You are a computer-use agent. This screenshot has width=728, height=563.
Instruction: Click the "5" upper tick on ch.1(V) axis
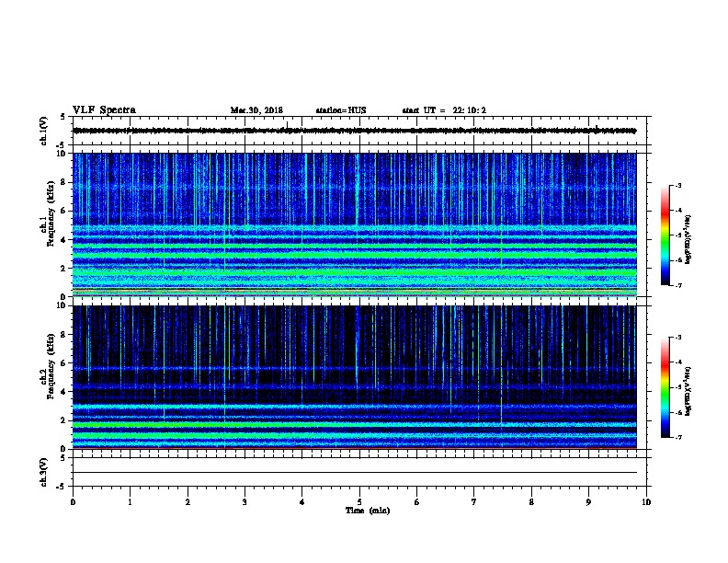tap(63, 117)
